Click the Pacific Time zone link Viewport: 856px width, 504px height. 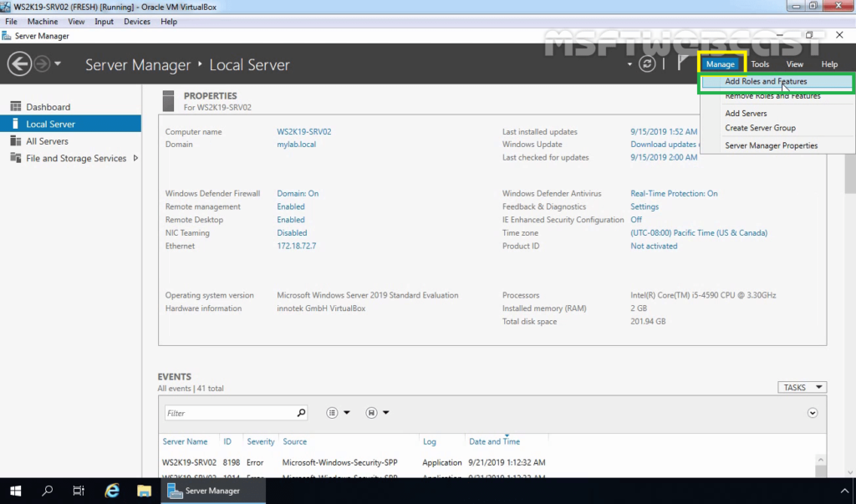[699, 232]
